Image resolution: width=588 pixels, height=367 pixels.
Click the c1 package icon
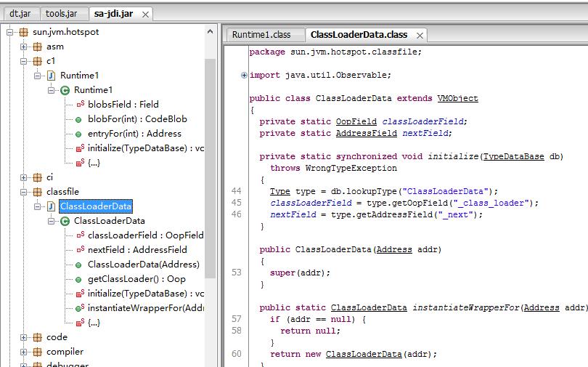(x=37, y=61)
